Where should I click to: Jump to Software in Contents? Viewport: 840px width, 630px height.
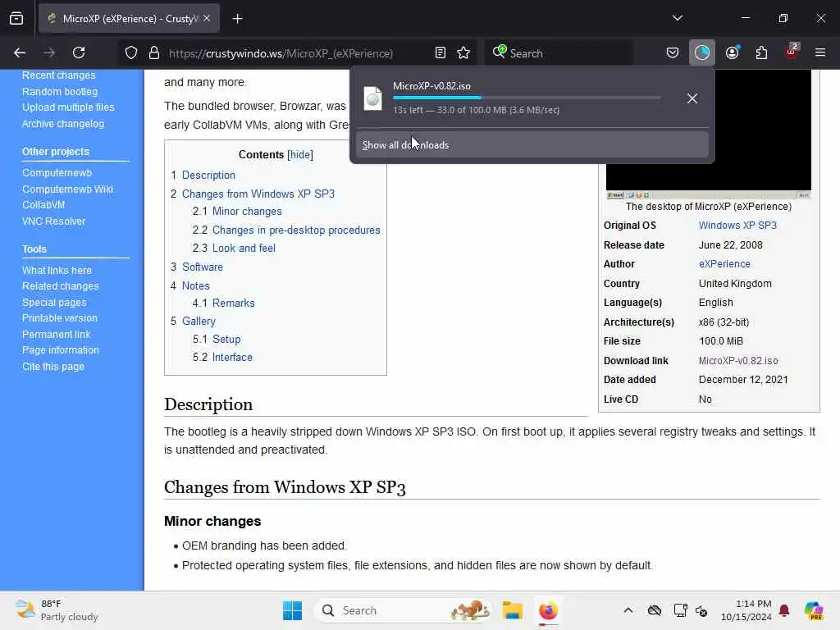(x=203, y=267)
